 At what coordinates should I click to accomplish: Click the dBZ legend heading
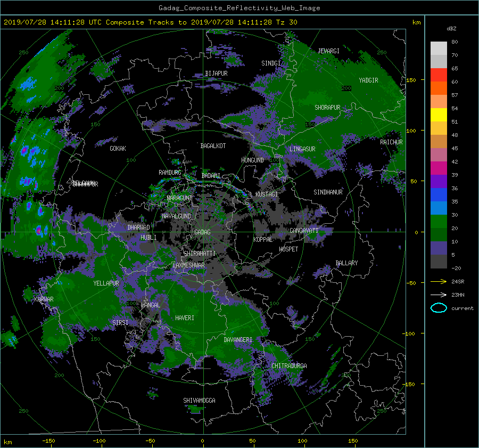point(451,29)
